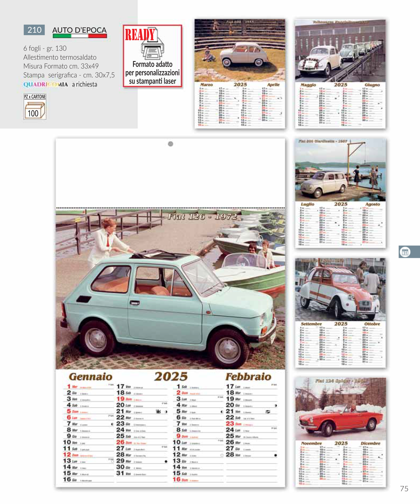The width and height of the screenshot is (420, 504).
Task: Click the Luglio heading in third thumbnail
Action: (307, 204)
